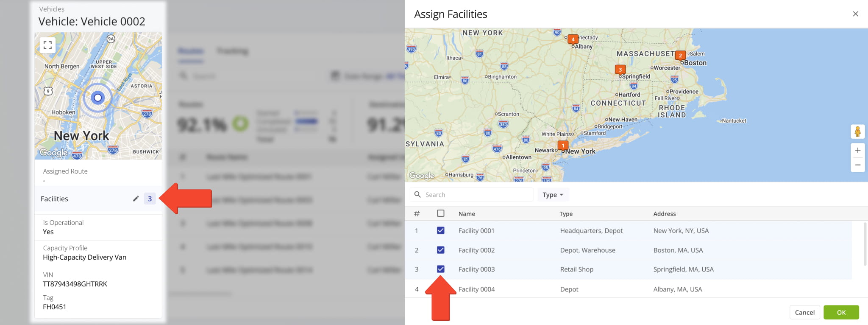Cancel the facility assignment
Viewport: 868px width, 325px height.
[x=804, y=312]
